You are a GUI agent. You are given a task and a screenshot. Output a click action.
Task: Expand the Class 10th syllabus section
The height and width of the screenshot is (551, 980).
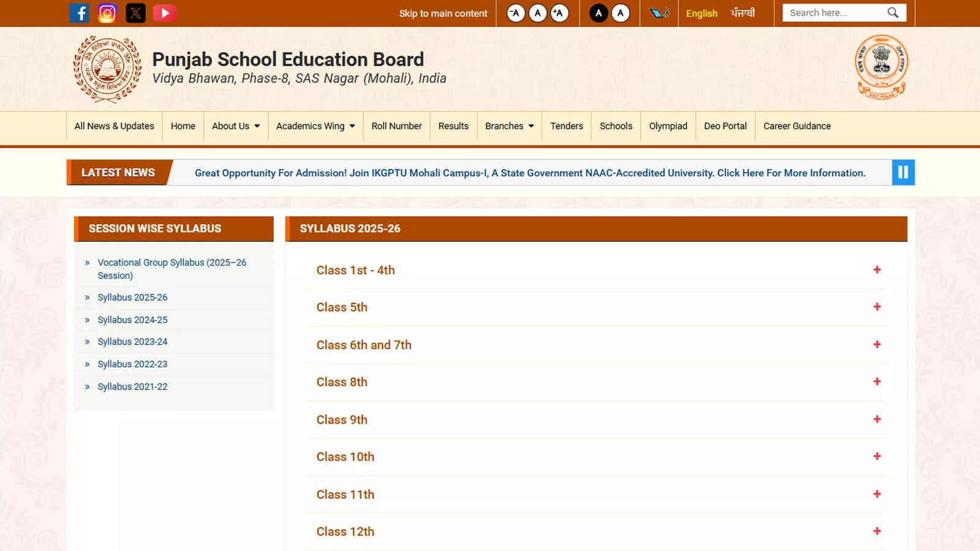coord(878,457)
